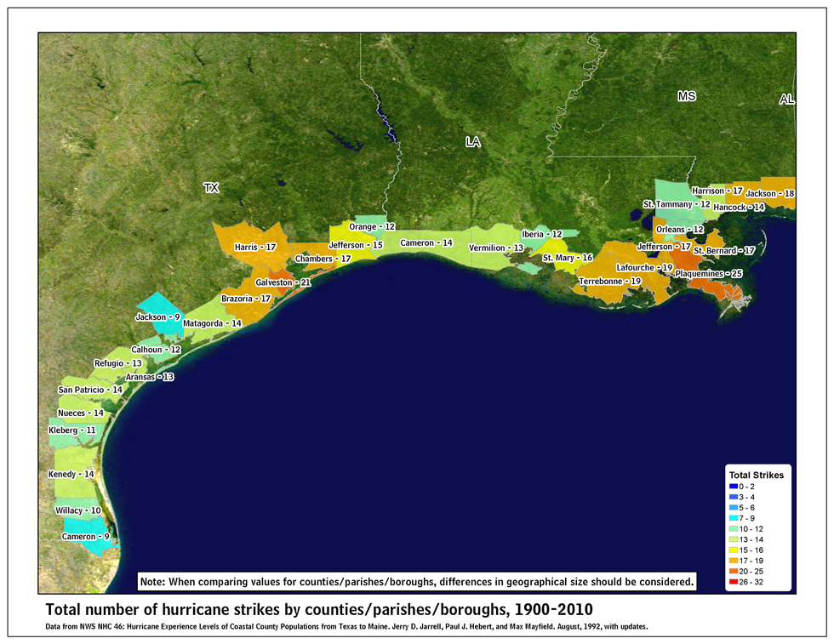Click the Willacy - 10 label
This screenshot has height=644, width=834.
pos(77,510)
